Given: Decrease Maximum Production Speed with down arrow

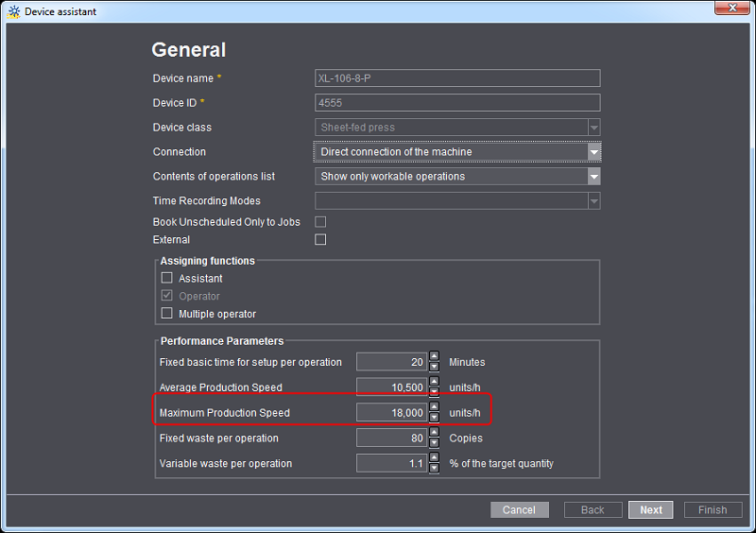Looking at the screenshot, I should 435,418.
